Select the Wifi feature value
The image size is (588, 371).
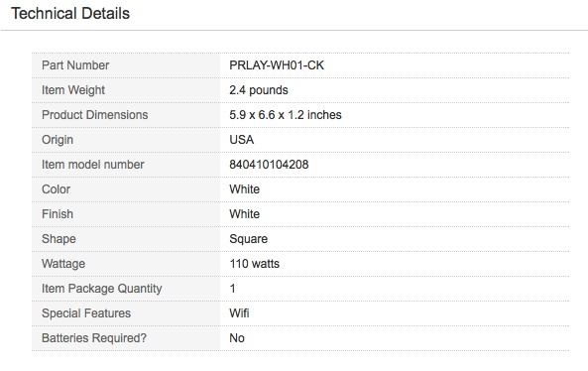click(x=239, y=313)
